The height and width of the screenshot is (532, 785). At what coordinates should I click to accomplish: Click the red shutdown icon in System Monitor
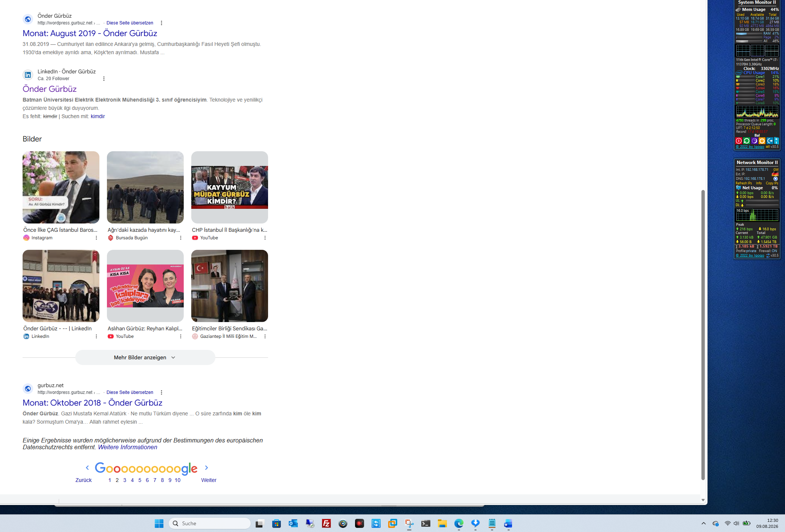(739, 141)
